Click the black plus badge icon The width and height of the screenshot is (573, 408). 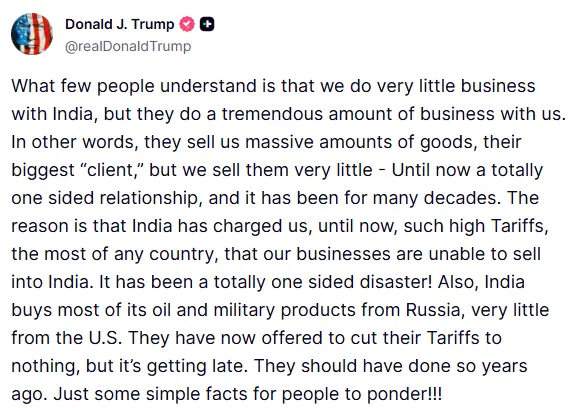point(207,24)
